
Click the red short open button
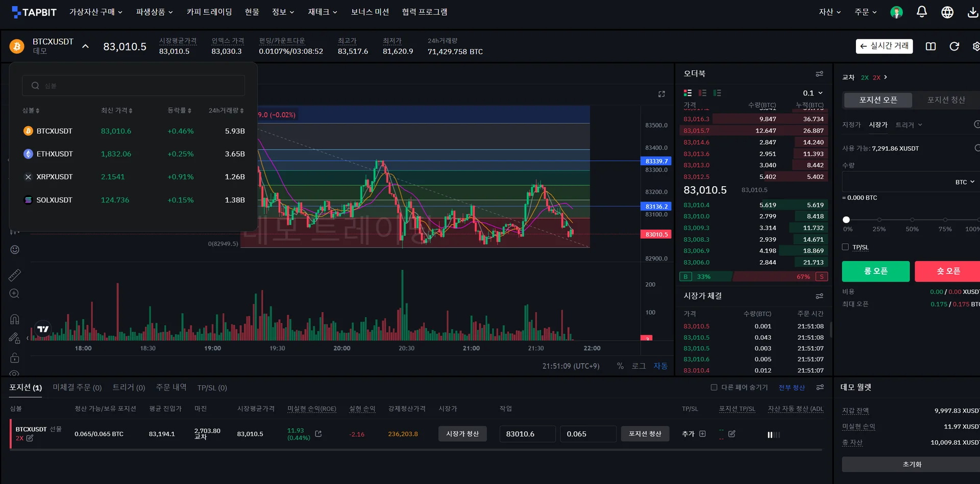pyautogui.click(x=948, y=271)
